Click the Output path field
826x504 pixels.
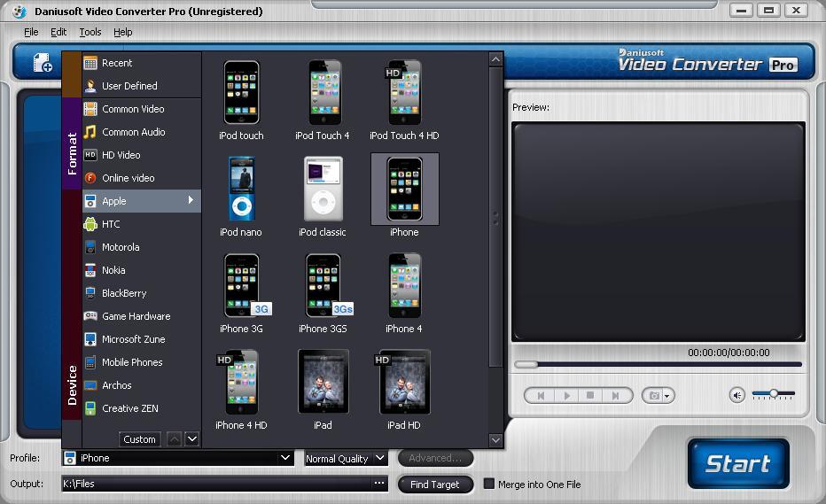pyautogui.click(x=216, y=484)
